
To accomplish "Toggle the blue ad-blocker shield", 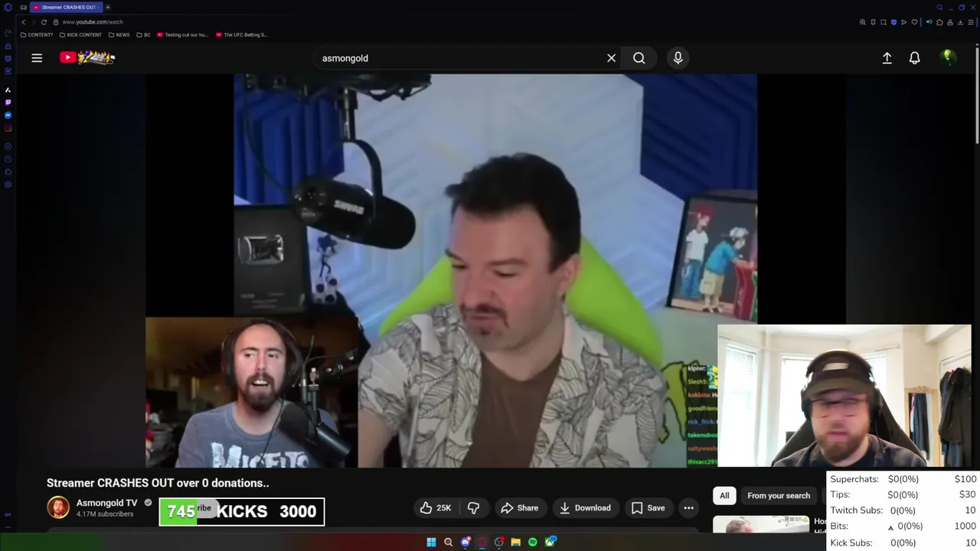I will pos(893,22).
